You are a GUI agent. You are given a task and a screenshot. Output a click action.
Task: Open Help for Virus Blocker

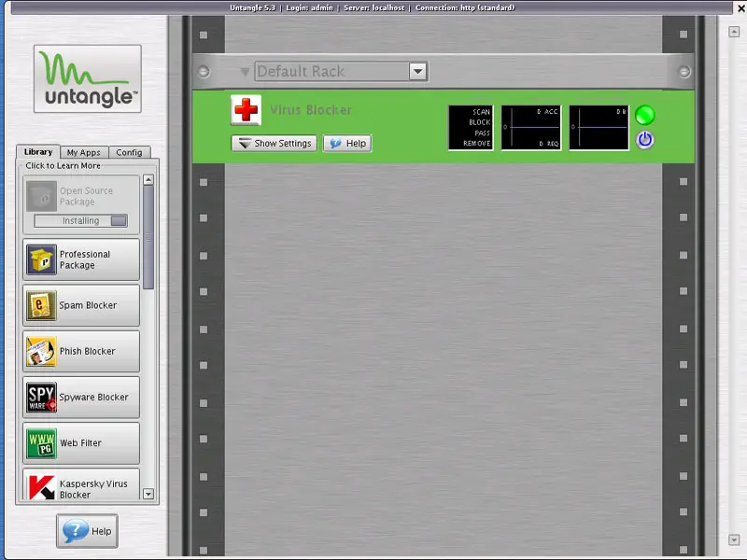pos(347,144)
